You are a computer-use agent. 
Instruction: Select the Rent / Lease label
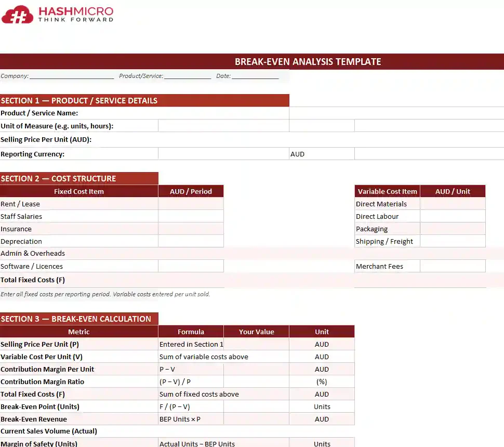(20, 204)
